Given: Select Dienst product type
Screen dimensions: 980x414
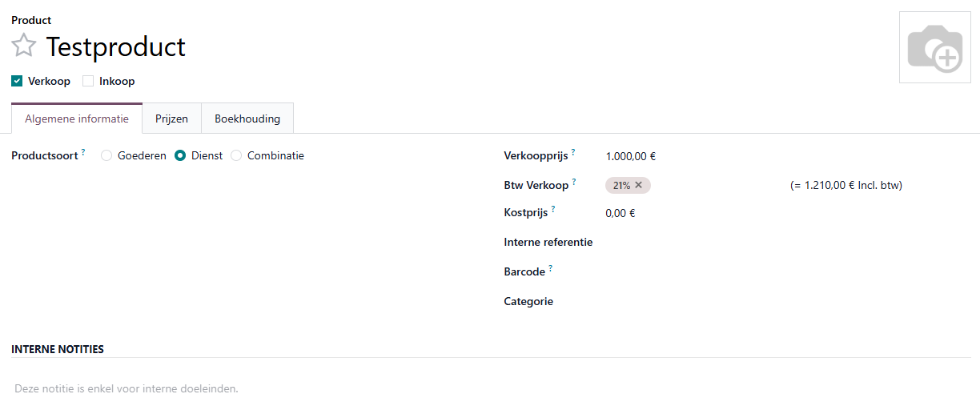Looking at the screenshot, I should [x=180, y=156].
